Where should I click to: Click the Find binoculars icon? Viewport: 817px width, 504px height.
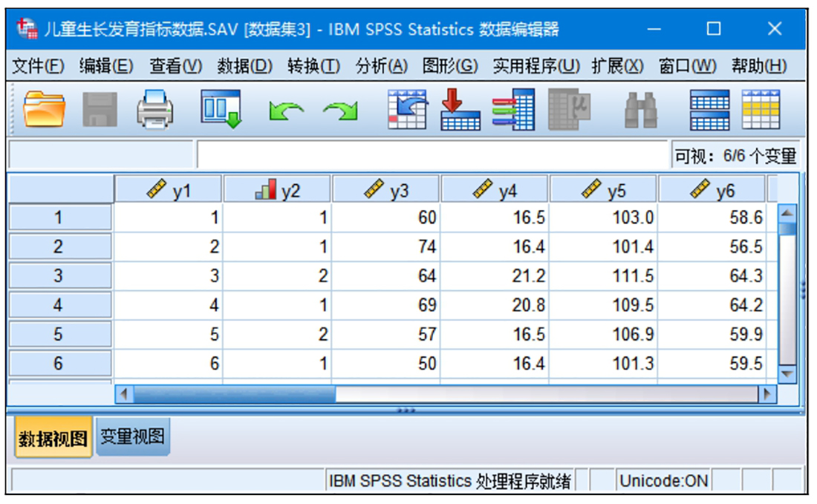640,110
